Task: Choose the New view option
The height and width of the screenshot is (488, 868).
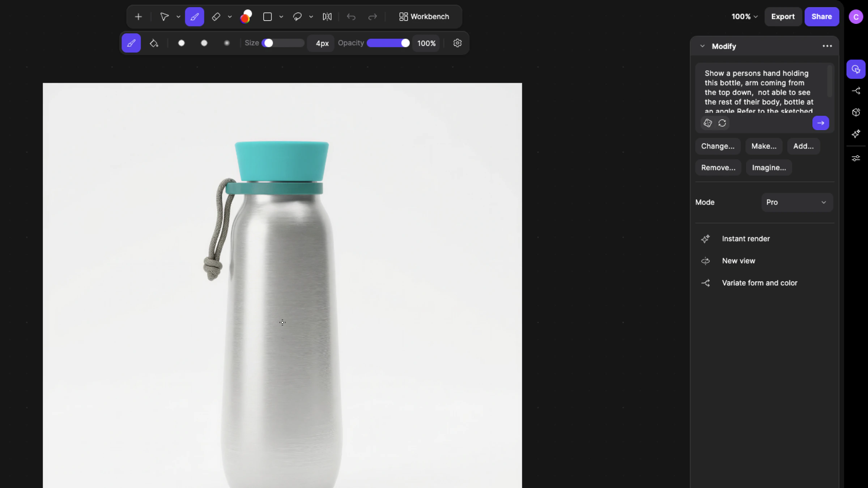Action: [x=738, y=261]
